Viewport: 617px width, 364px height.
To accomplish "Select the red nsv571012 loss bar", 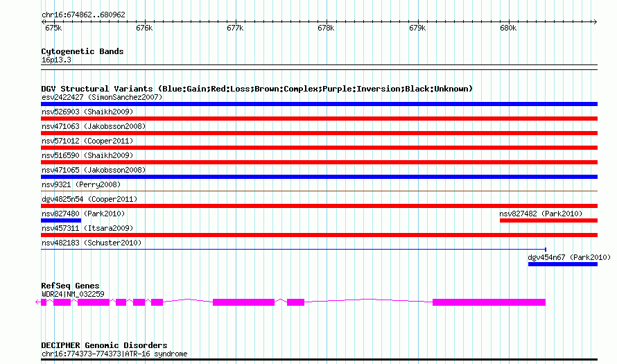I will pyautogui.click(x=319, y=148).
